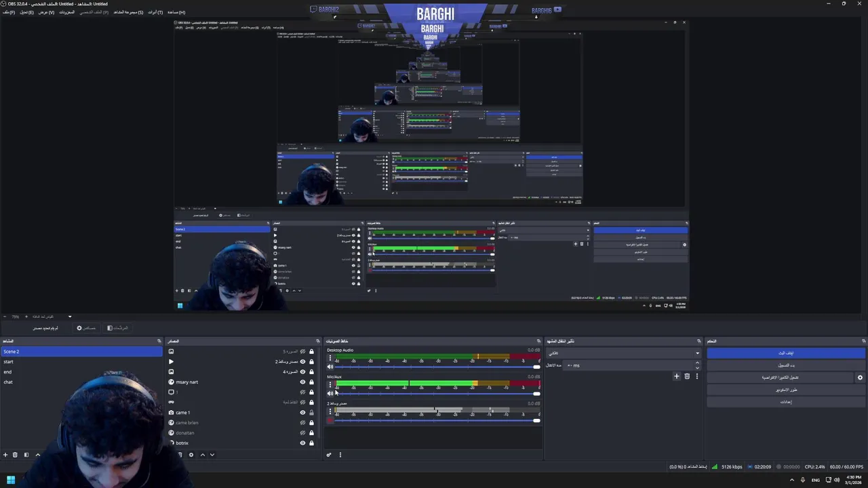This screenshot has height=488, width=868.
Task: Open scene filters icon in Scenes toolbar
Action: 26,455
